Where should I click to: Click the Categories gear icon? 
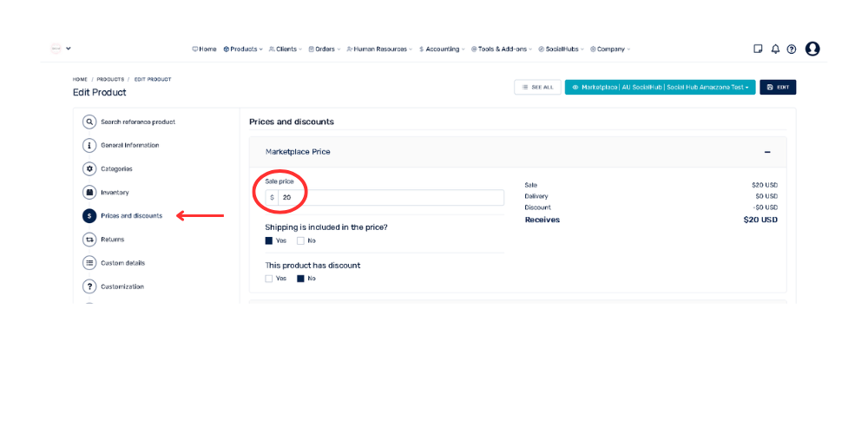(89, 169)
